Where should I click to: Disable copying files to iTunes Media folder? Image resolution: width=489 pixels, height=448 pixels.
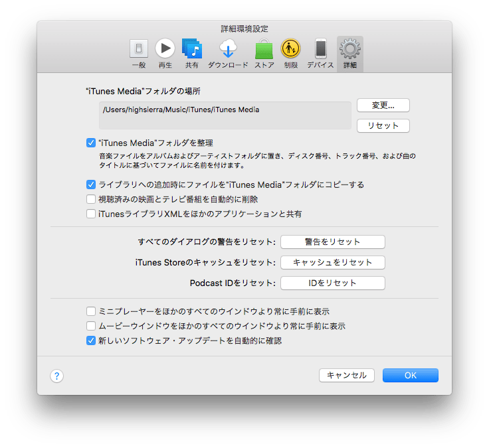(91, 185)
